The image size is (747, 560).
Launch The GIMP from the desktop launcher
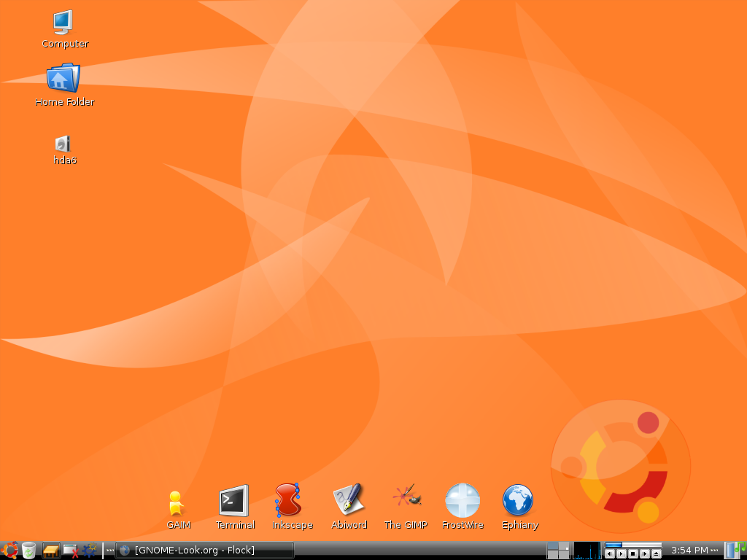(406, 507)
